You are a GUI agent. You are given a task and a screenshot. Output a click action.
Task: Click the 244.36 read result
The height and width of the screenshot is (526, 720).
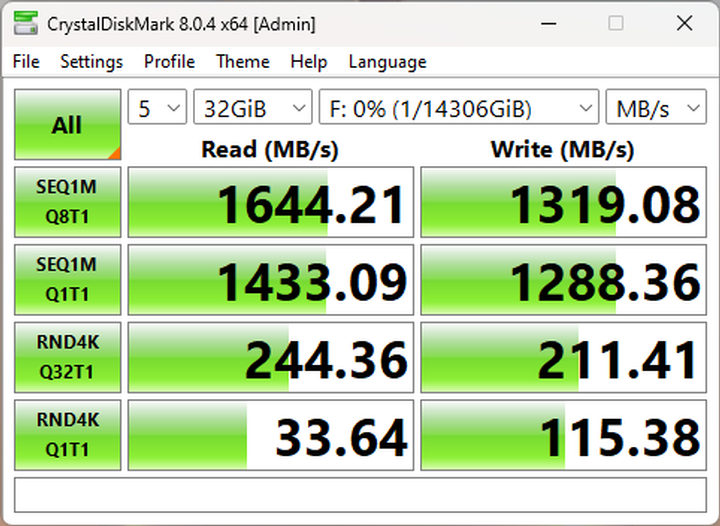[270, 357]
